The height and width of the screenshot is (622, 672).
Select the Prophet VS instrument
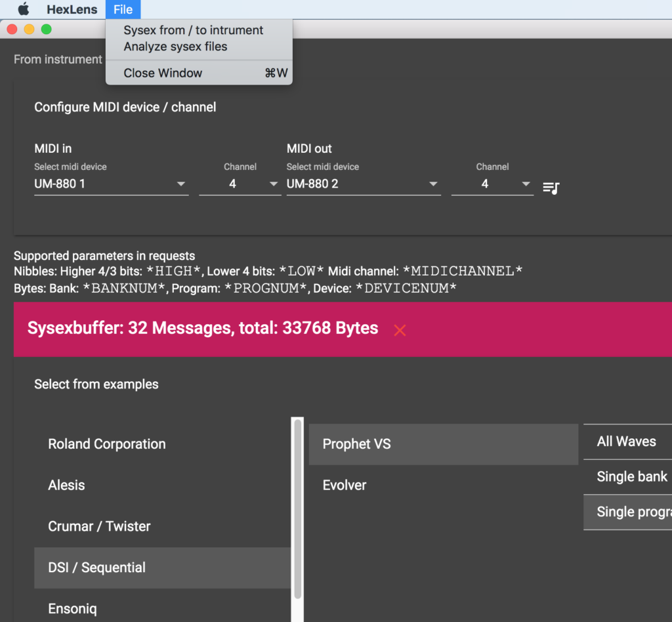pos(443,444)
